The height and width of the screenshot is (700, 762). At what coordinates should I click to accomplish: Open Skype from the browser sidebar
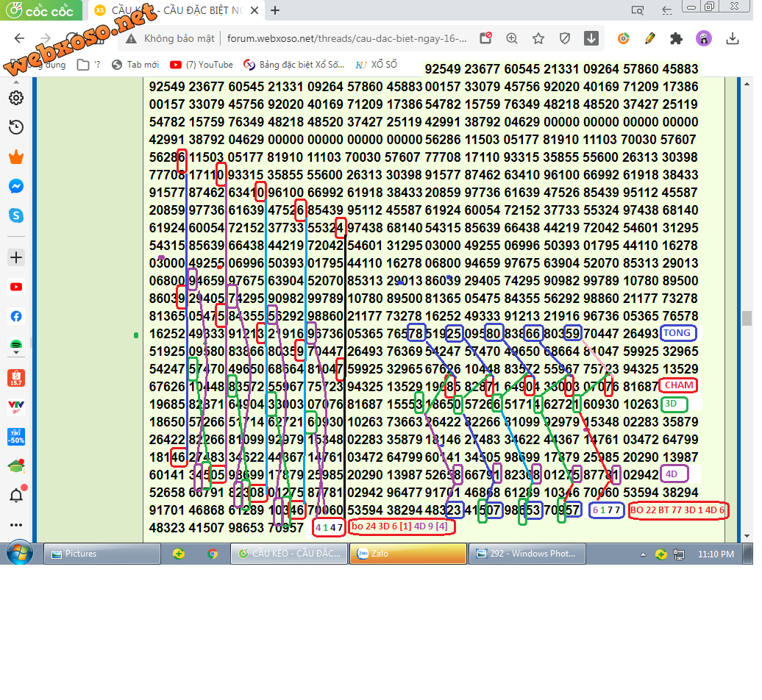coord(16,217)
